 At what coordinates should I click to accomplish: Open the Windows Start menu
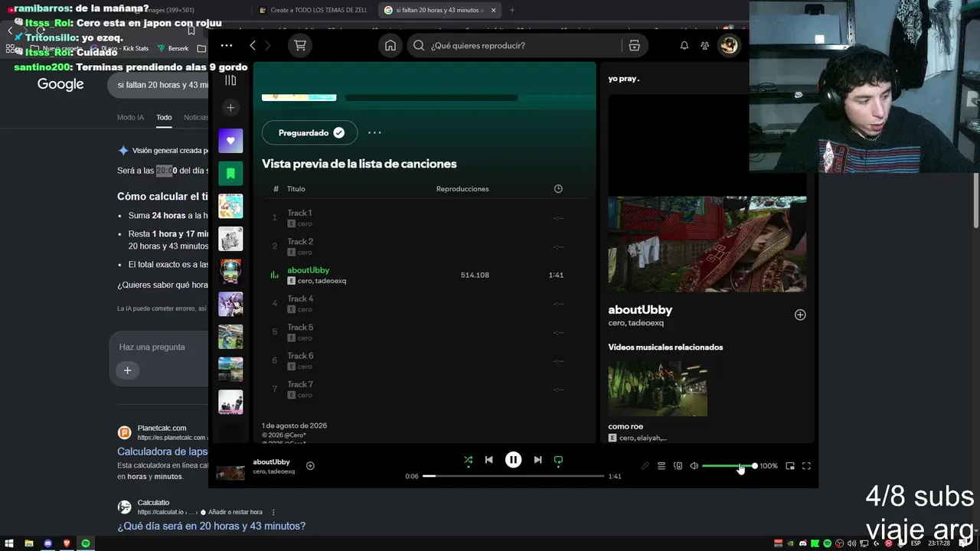[x=9, y=543]
